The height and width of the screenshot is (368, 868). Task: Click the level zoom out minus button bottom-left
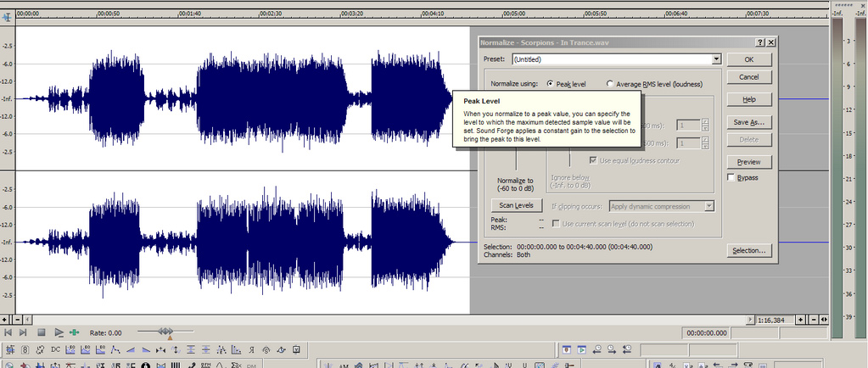[17, 320]
